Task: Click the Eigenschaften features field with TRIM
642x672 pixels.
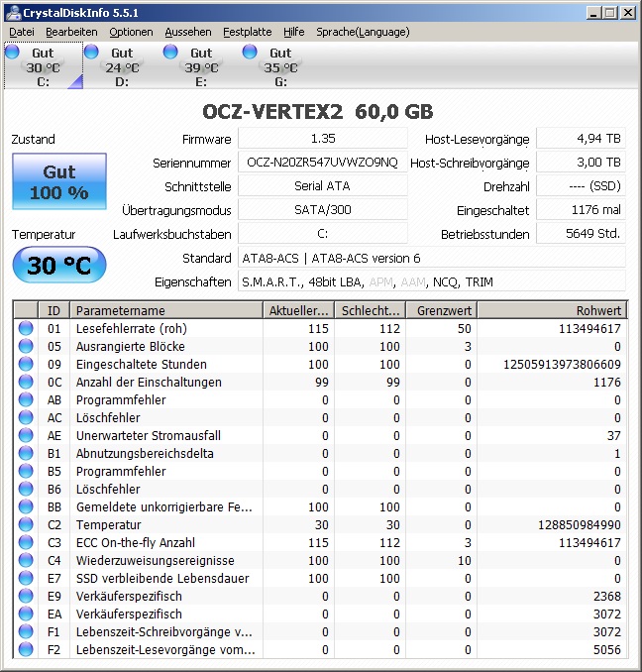Action: click(432, 282)
